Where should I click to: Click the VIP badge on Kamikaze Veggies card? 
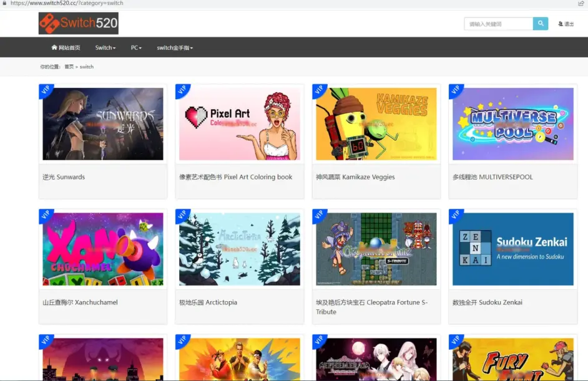click(x=318, y=90)
